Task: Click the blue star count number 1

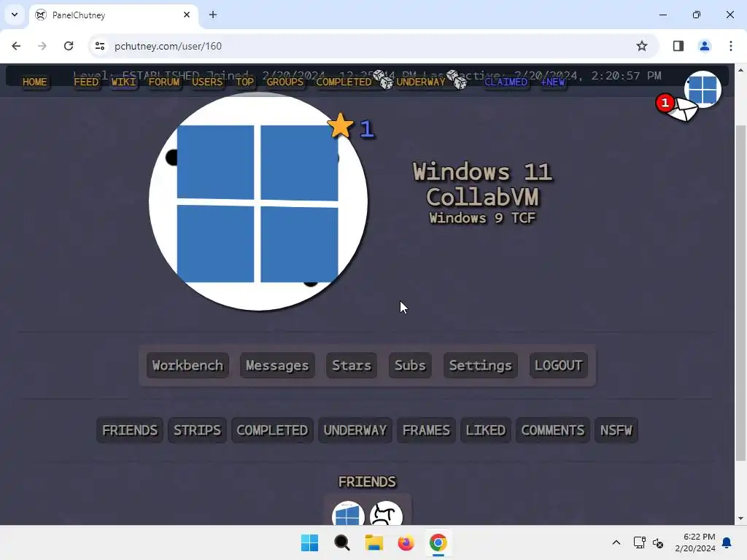Action: pyautogui.click(x=366, y=128)
